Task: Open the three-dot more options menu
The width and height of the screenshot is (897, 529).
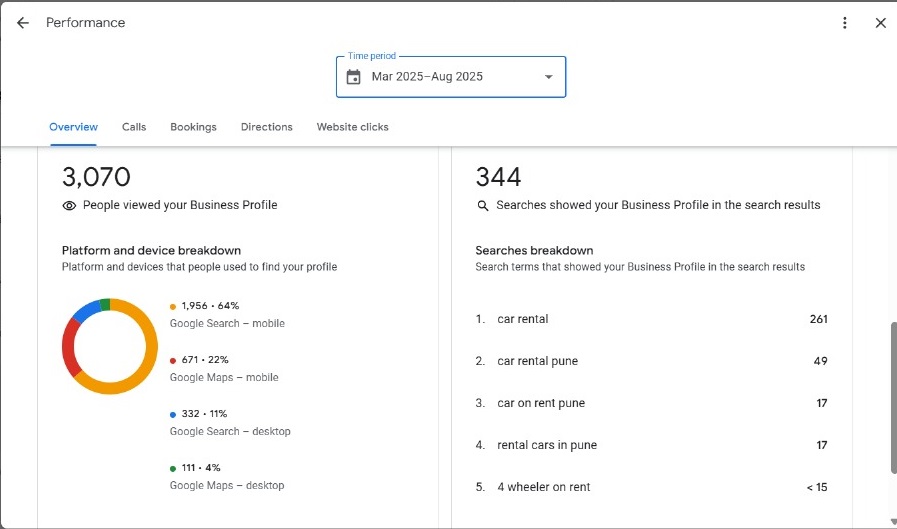Action: tap(845, 23)
